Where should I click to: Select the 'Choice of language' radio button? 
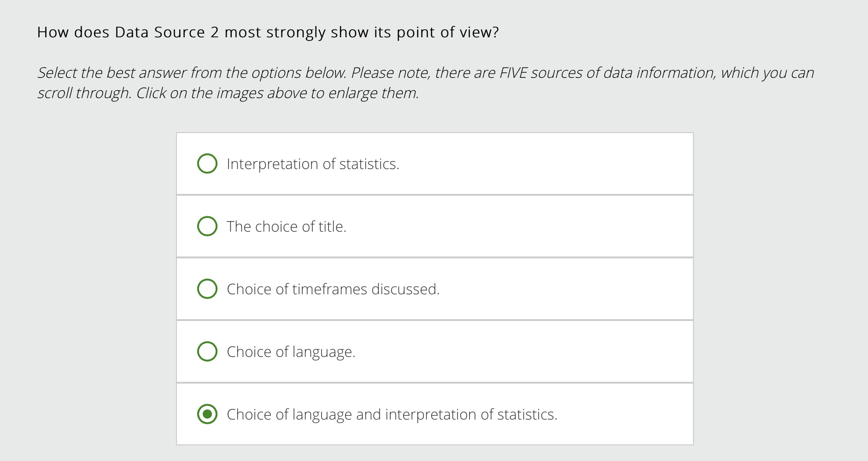point(207,351)
